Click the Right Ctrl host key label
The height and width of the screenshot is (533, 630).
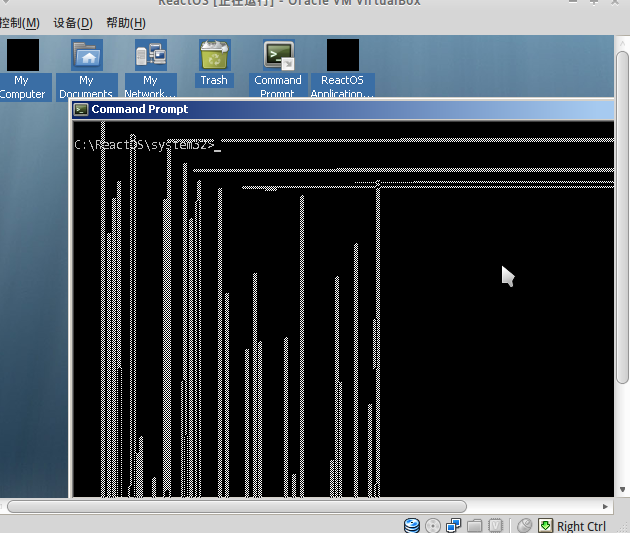coord(581,526)
